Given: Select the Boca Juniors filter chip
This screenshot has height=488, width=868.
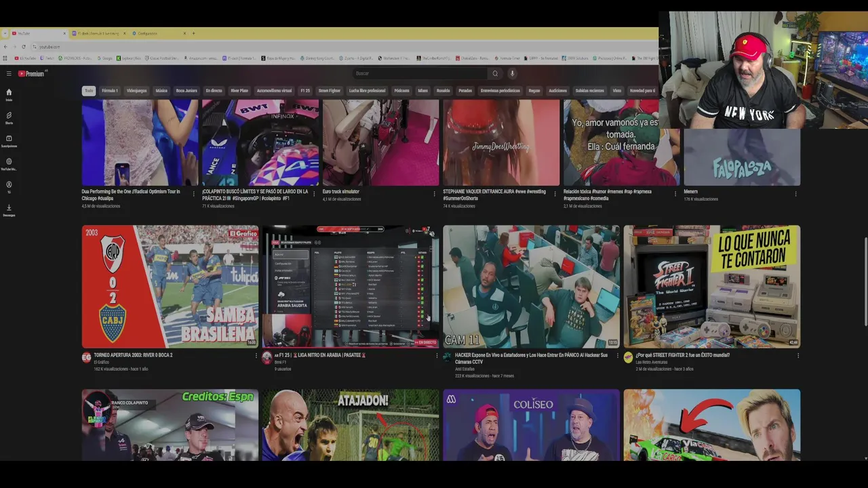Looking at the screenshot, I should tap(186, 90).
